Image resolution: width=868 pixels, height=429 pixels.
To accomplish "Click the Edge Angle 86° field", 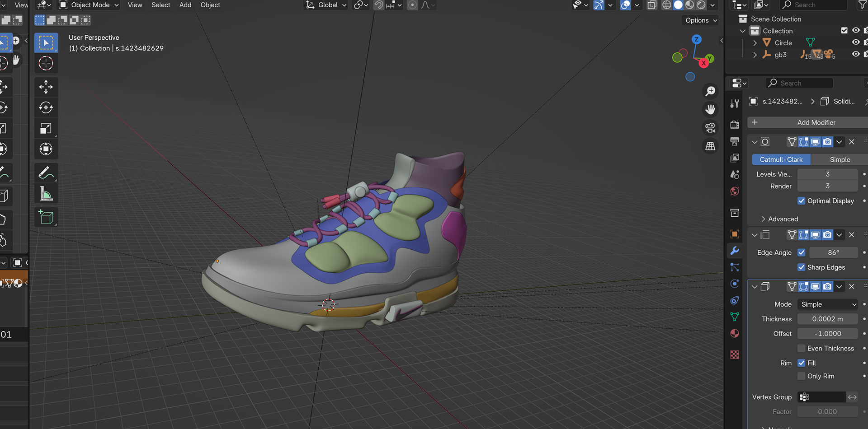I will 834,252.
